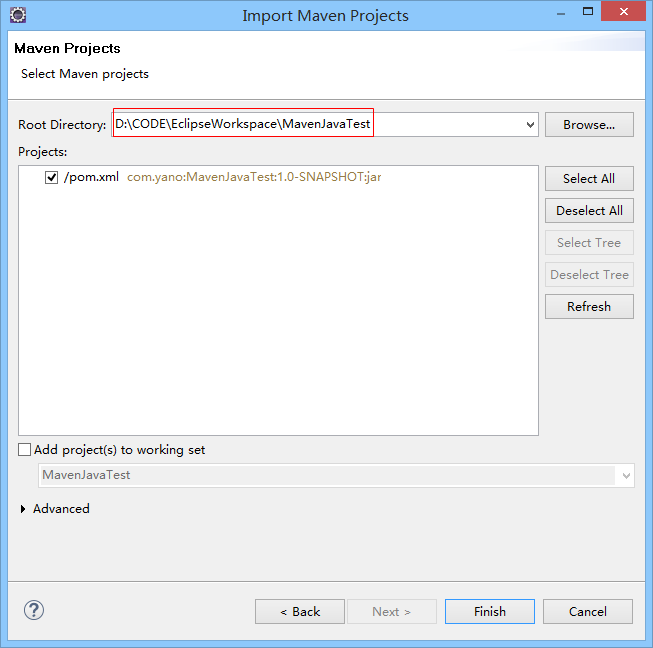This screenshot has height=648, width=653.
Task: Open the Root Directory dropdown arrow
Action: pyautogui.click(x=530, y=125)
